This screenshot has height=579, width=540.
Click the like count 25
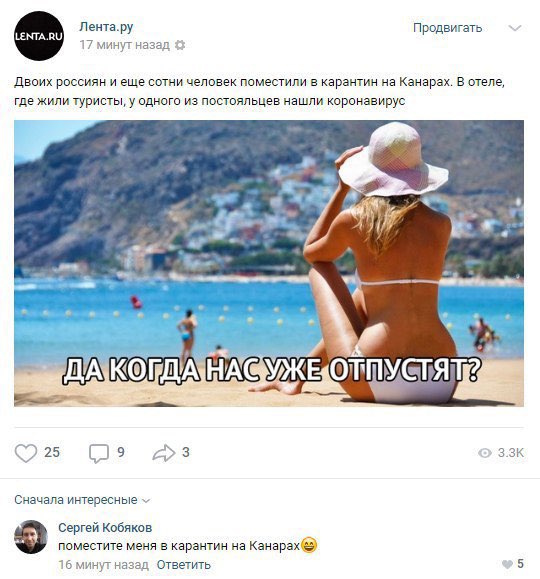click(52, 452)
